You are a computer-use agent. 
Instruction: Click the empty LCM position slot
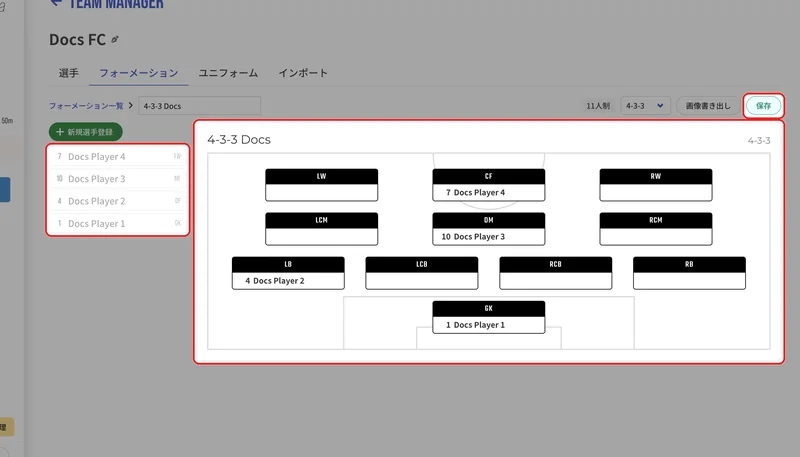point(321,229)
